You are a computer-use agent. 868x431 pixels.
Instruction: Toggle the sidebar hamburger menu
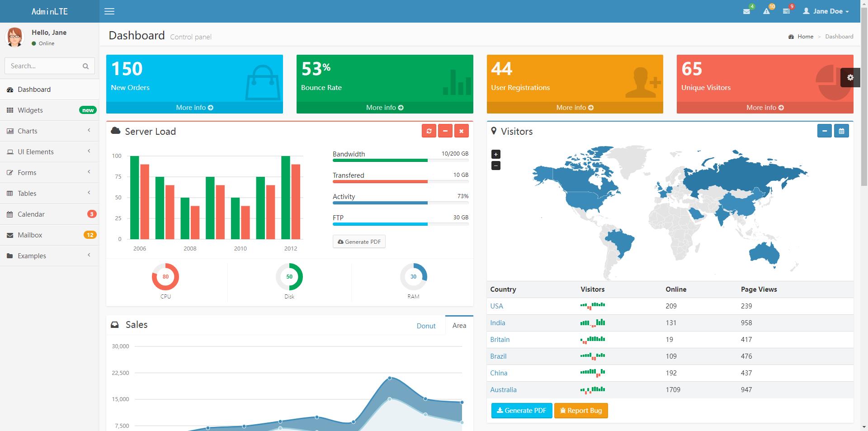(109, 11)
